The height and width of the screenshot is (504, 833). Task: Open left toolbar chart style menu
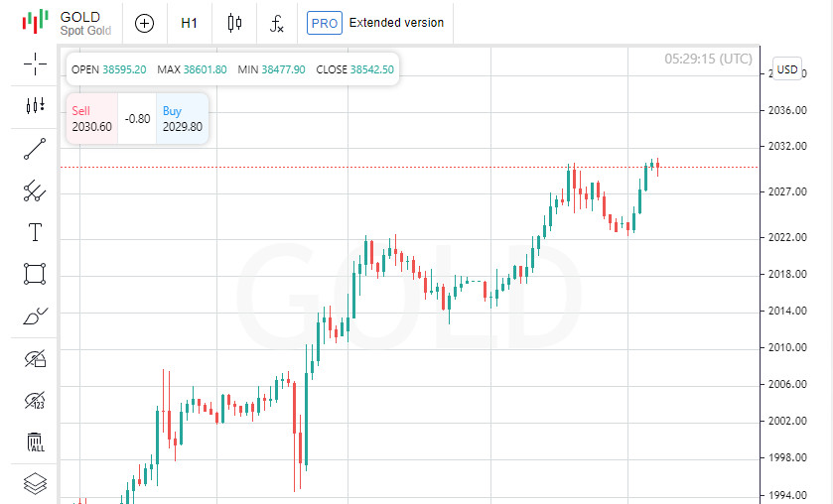(35, 105)
